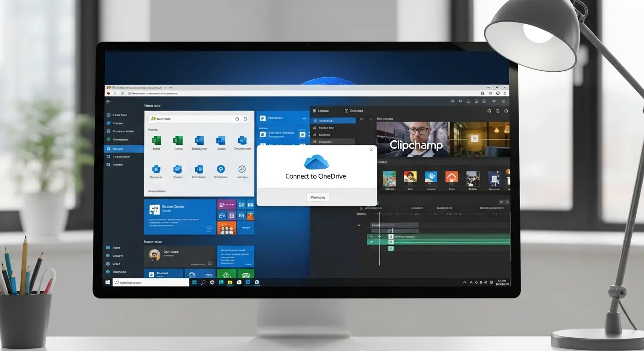Open Microsoft Teams from the taskbar
Image resolution: width=644 pixels, height=351 pixels.
[x=221, y=282]
